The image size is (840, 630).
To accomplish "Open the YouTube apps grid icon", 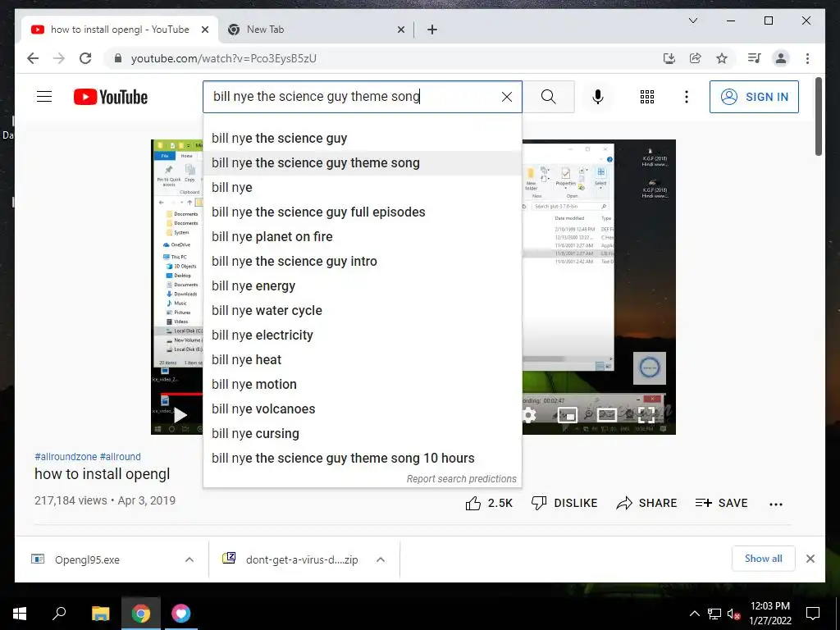I will [646, 97].
